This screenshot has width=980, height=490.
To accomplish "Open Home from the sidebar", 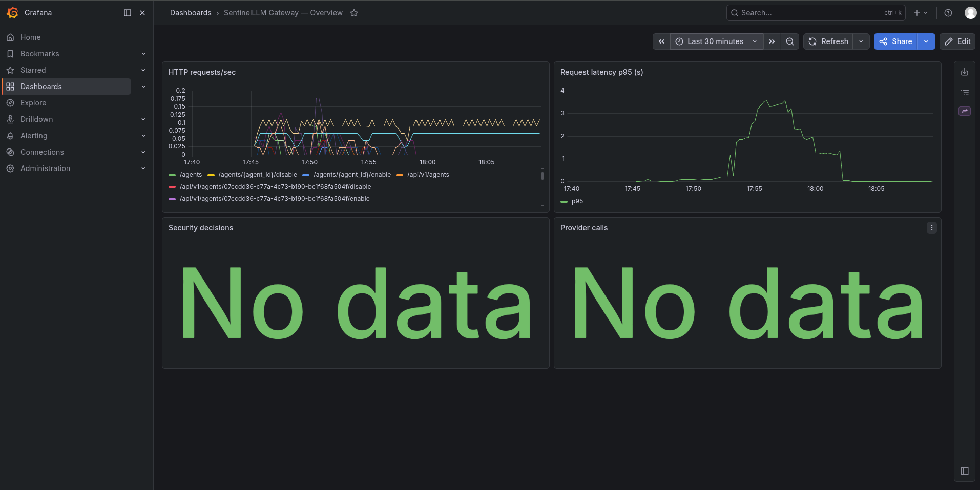I will [x=30, y=37].
